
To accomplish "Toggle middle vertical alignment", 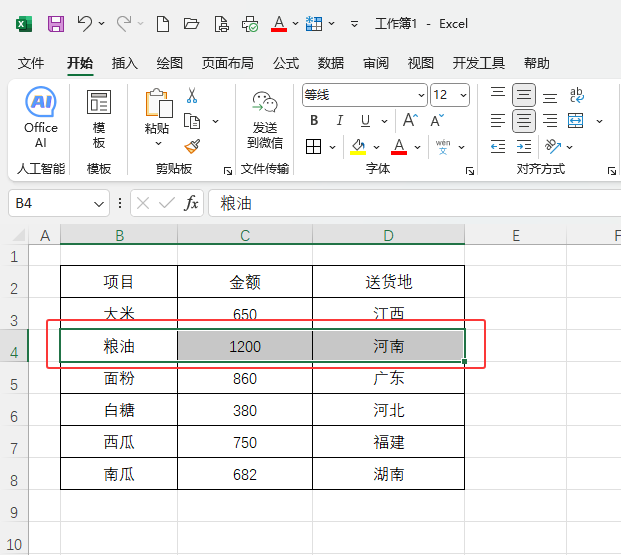I will click(x=524, y=95).
